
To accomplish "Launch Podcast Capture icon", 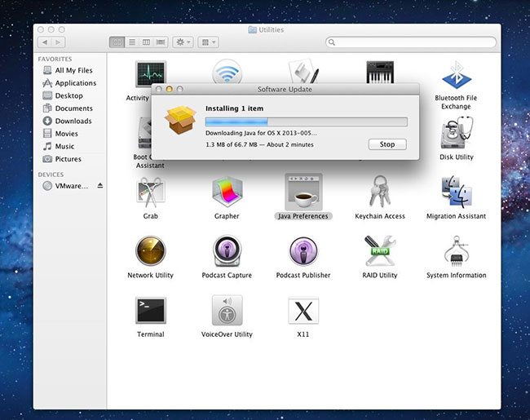I will point(227,250).
